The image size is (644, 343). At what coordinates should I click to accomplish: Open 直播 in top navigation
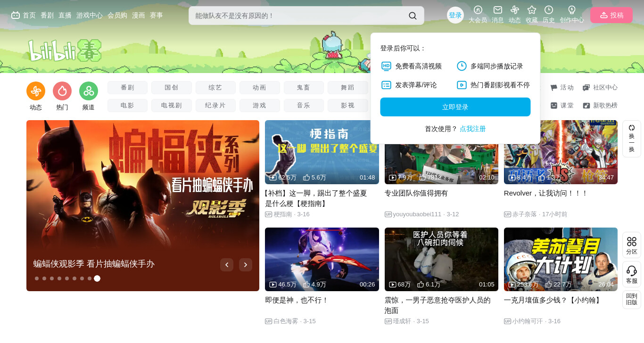pos(65,15)
